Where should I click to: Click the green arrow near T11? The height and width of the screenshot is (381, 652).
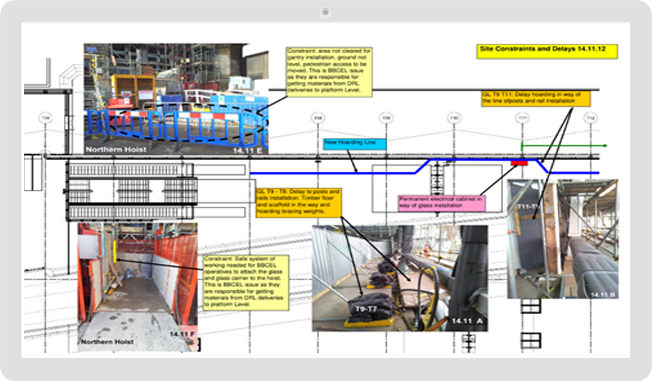point(564,146)
